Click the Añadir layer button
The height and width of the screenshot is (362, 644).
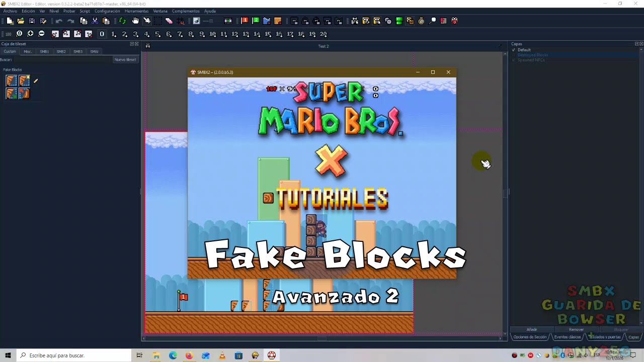click(532, 329)
